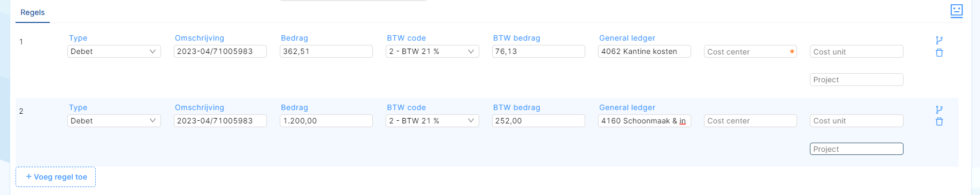Select the Project field in row 1
The image size is (980, 195).
(856, 80)
